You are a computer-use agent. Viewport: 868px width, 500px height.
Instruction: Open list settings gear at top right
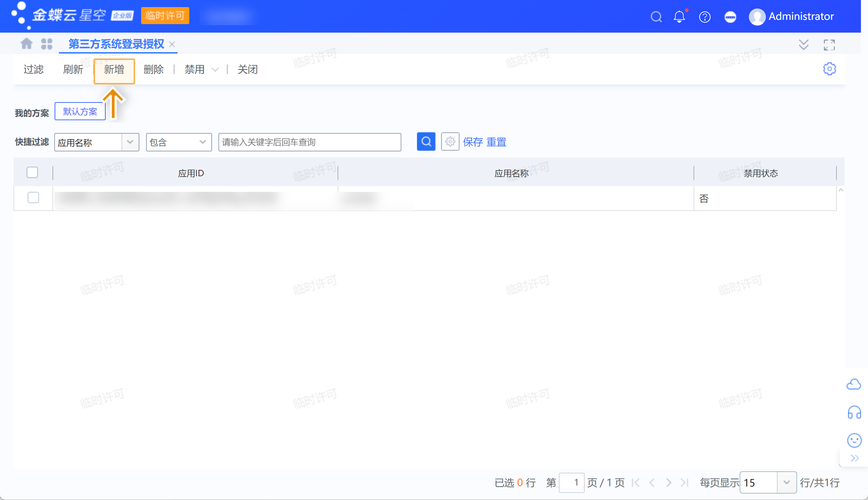point(829,69)
